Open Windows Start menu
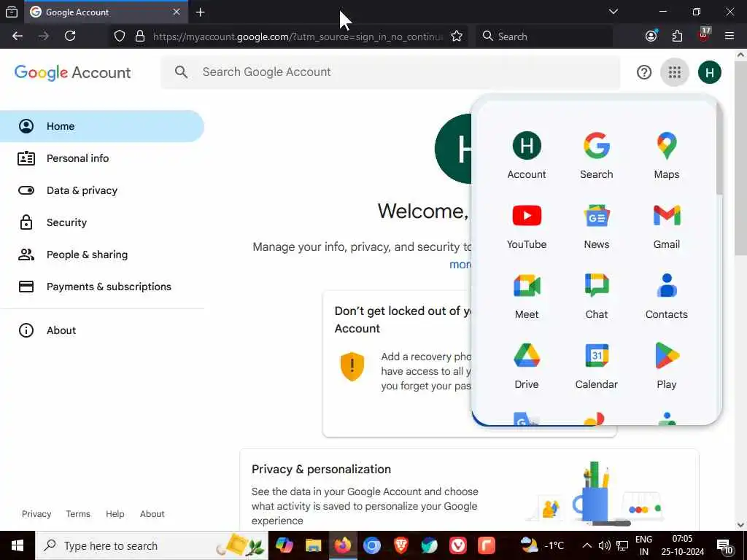Image resolution: width=747 pixels, height=560 pixels. (18, 545)
